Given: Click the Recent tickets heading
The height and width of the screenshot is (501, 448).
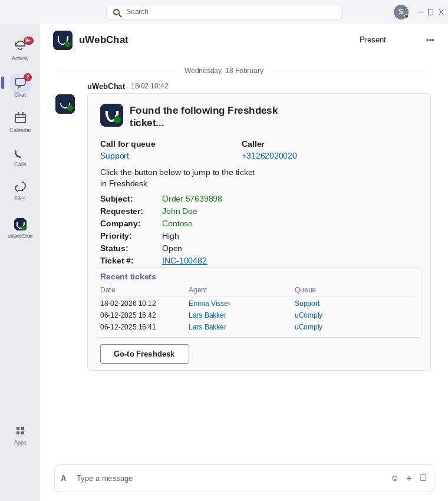Looking at the screenshot, I should pyautogui.click(x=128, y=276).
